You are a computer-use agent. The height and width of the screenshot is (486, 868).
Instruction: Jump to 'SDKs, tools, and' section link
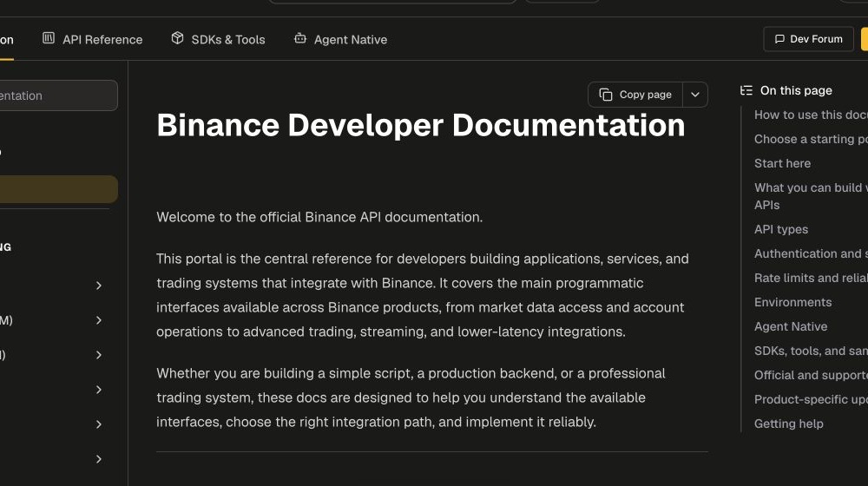(811, 351)
